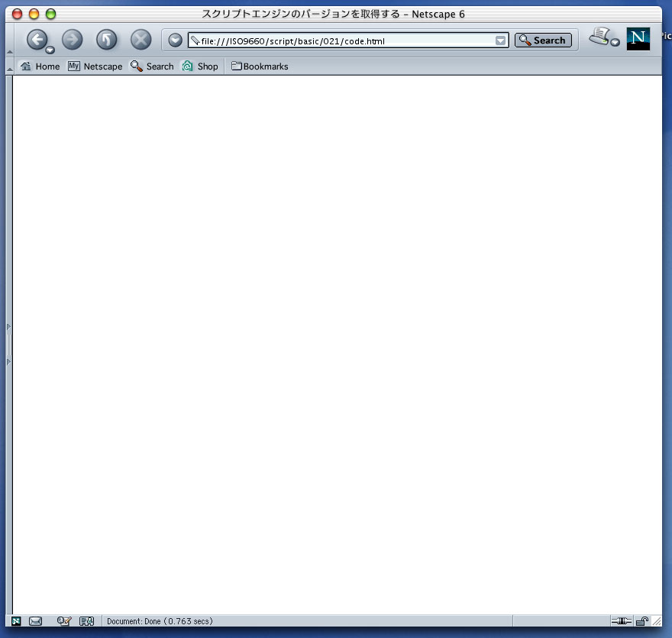Click the security padlock icon
672x638 pixels.
[642, 621]
